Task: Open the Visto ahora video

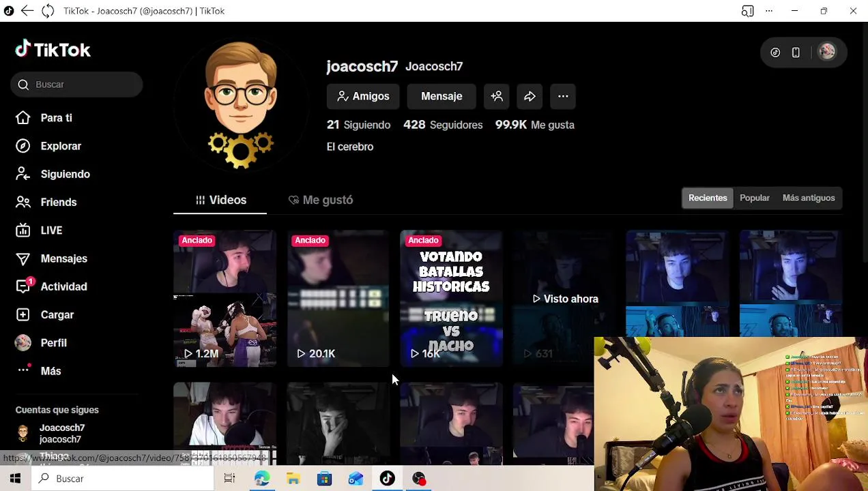Action: coord(564,299)
